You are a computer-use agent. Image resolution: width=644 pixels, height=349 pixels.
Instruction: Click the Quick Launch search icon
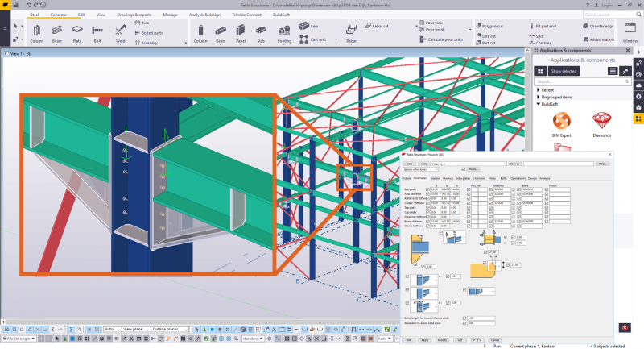pos(638,15)
